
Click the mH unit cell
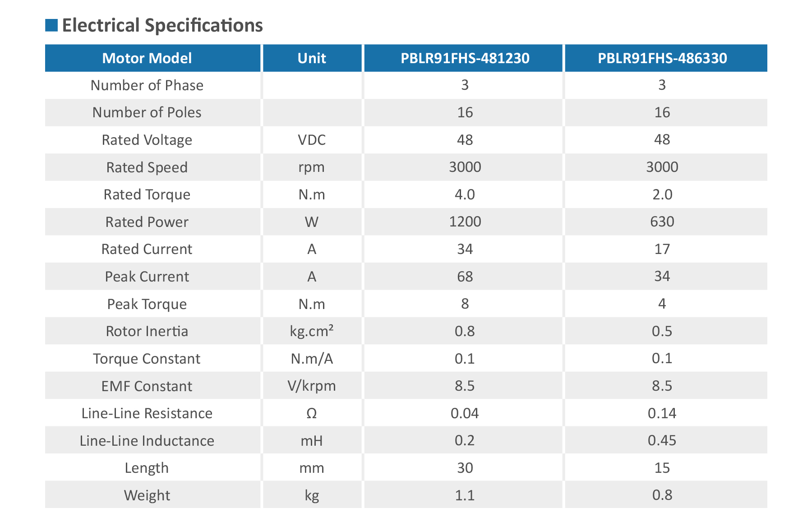click(x=312, y=441)
